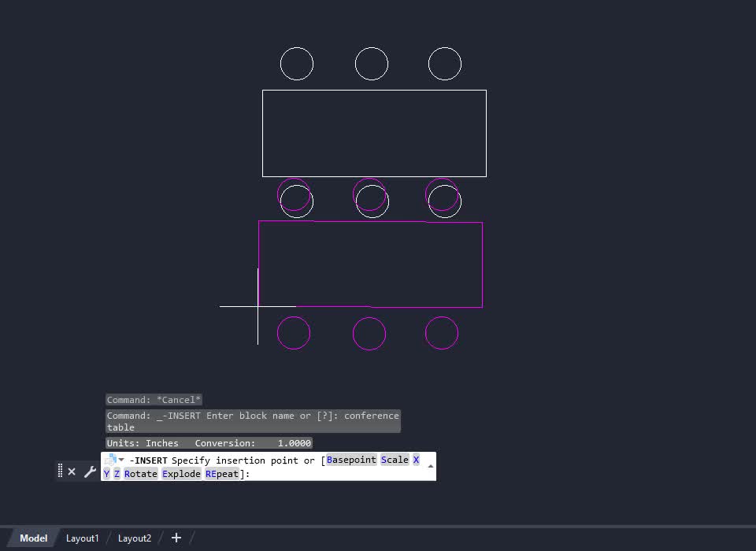Click the top-middle white chair circle
Viewport: 756px width, 551px height.
coord(371,64)
